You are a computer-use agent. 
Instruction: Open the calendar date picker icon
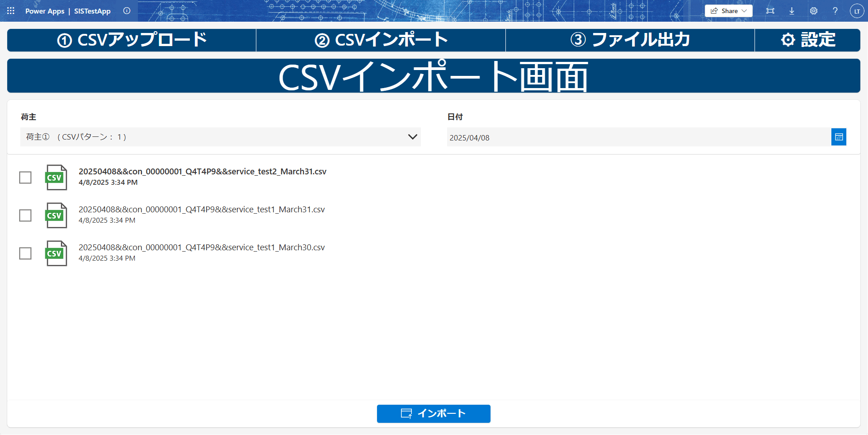(x=839, y=137)
